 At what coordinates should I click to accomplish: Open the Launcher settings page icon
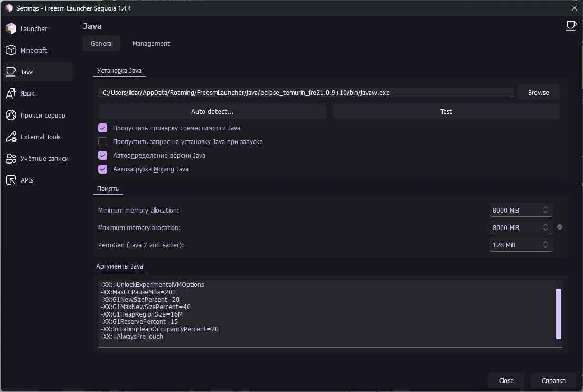[x=11, y=28]
